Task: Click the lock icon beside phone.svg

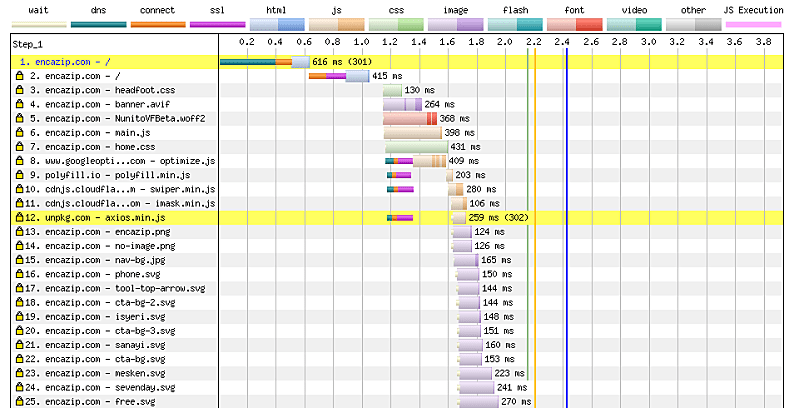Action: coord(20,274)
